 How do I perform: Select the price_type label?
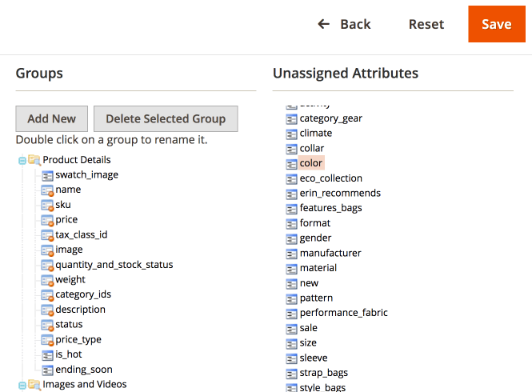(x=78, y=340)
